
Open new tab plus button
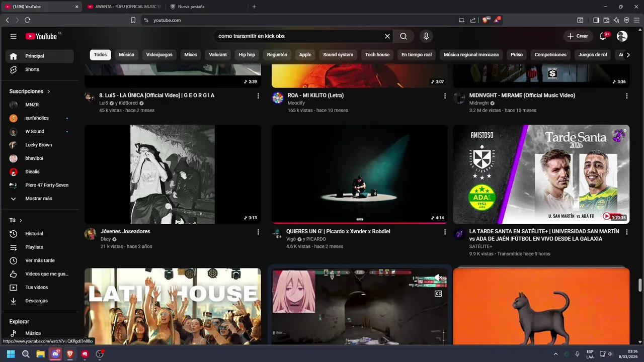(x=254, y=7)
